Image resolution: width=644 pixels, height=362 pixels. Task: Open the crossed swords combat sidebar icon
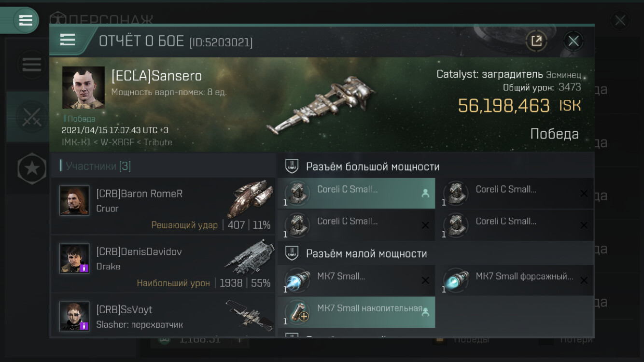(x=31, y=117)
